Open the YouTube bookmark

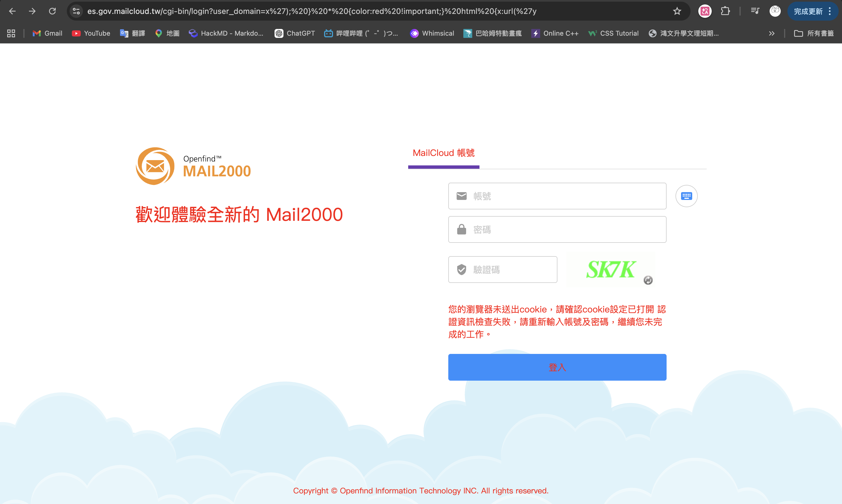pyautogui.click(x=91, y=33)
